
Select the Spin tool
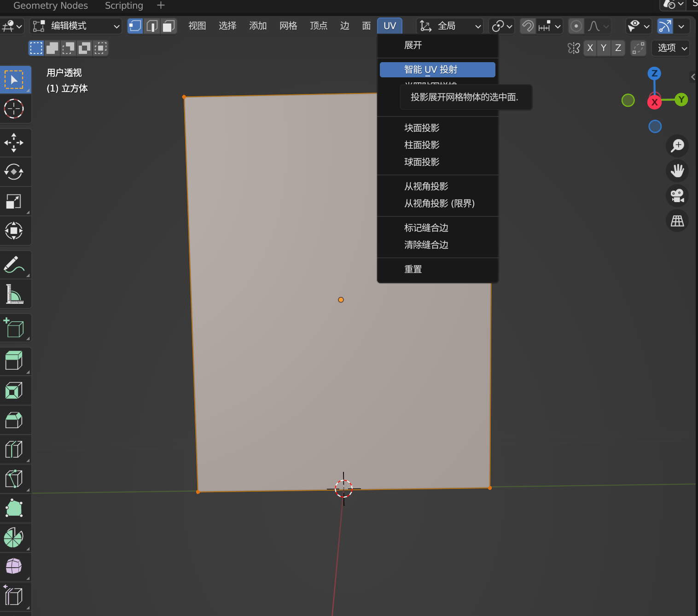click(x=14, y=538)
